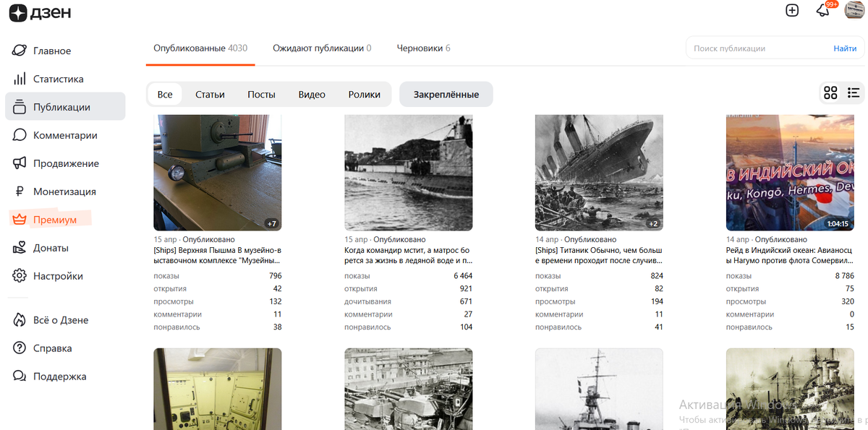Open the Черновики 6 tab
The height and width of the screenshot is (430, 868).
tap(423, 48)
